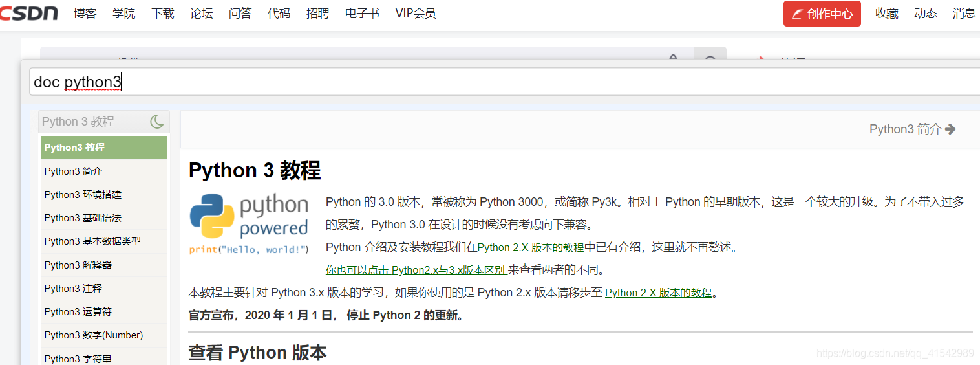The image size is (980, 365).
Task: Open the 代码 nav link
Action: (x=279, y=14)
